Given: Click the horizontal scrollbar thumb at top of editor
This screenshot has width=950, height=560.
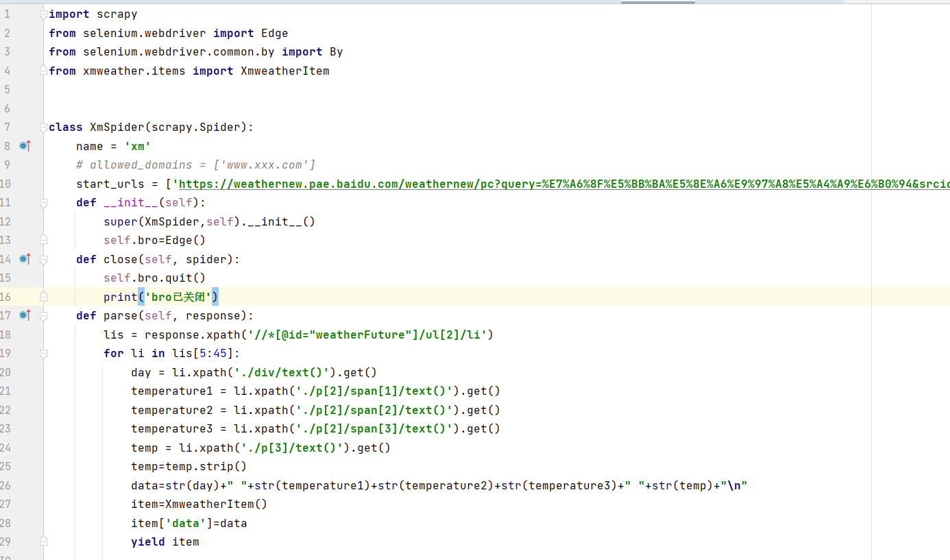Looking at the screenshot, I should (x=658, y=2).
